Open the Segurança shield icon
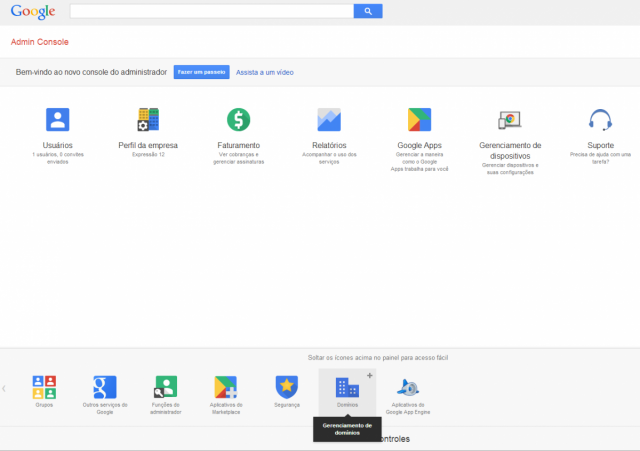640x451 pixels. [287, 387]
